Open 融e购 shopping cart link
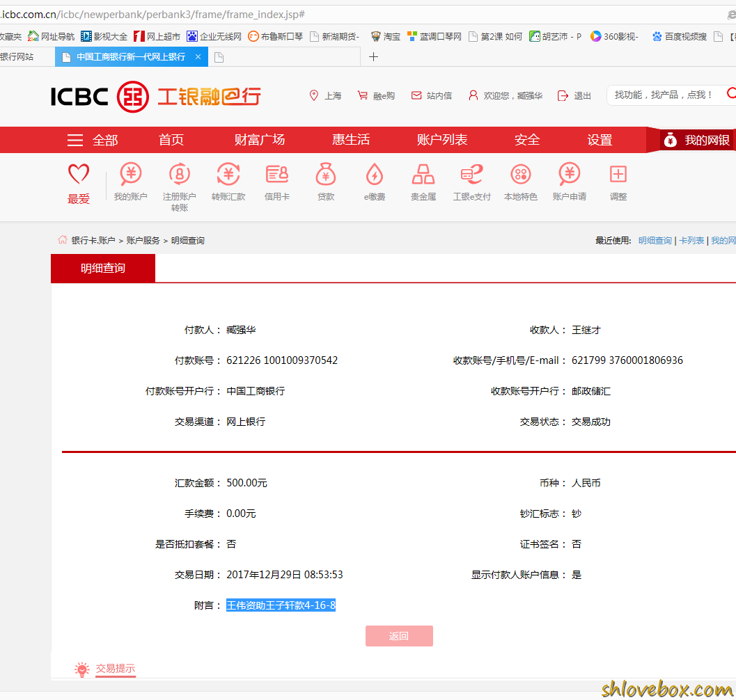This screenshot has height=700, width=736. point(376,96)
